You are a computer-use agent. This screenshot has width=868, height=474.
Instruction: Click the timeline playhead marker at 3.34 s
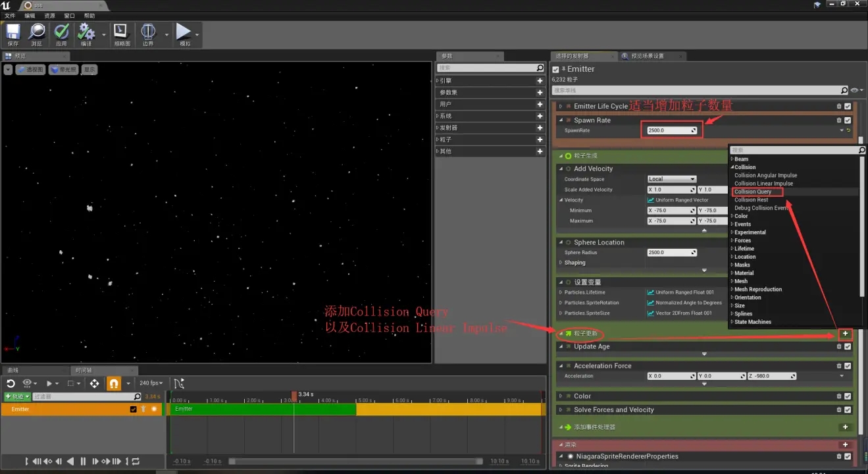pos(294,395)
